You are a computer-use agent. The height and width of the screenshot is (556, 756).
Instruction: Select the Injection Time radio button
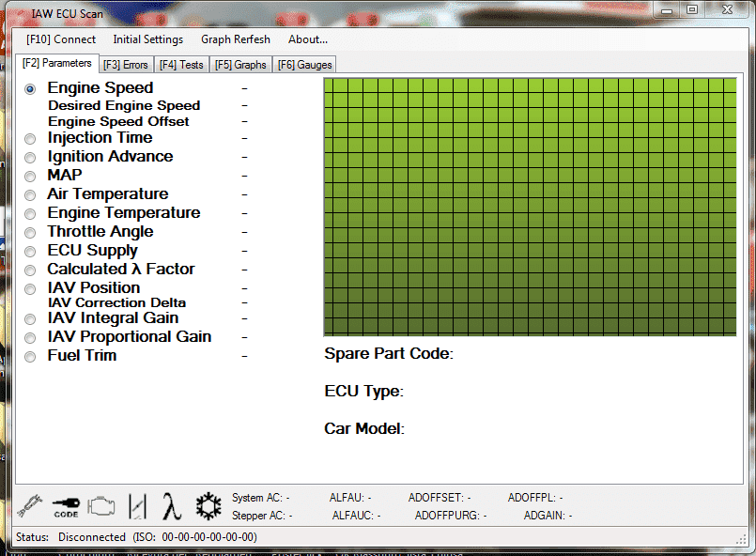[x=30, y=139]
